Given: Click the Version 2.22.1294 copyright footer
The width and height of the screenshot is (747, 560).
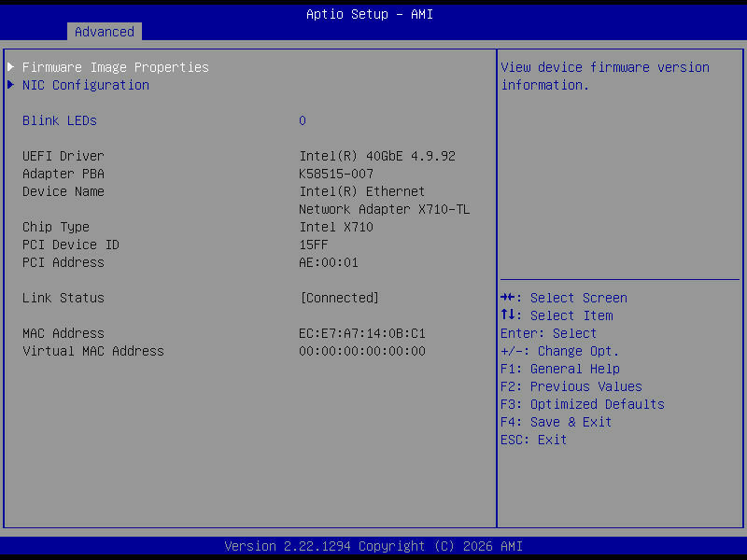Looking at the screenshot, I should pos(373,546).
